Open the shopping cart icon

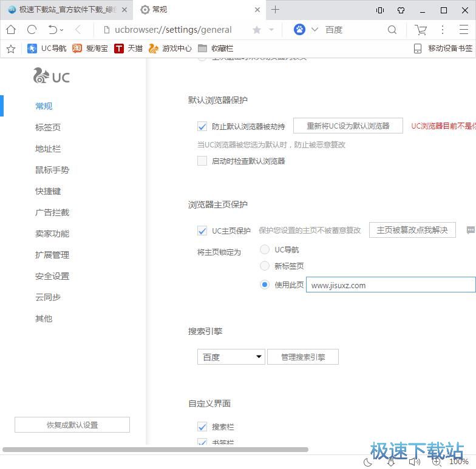pyautogui.click(x=421, y=30)
